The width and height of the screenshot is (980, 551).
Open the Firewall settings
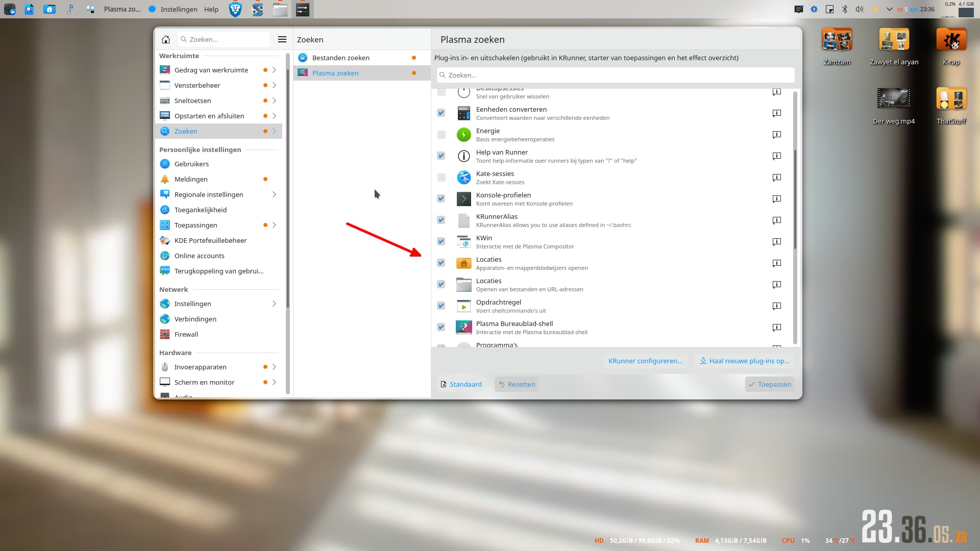point(218,334)
